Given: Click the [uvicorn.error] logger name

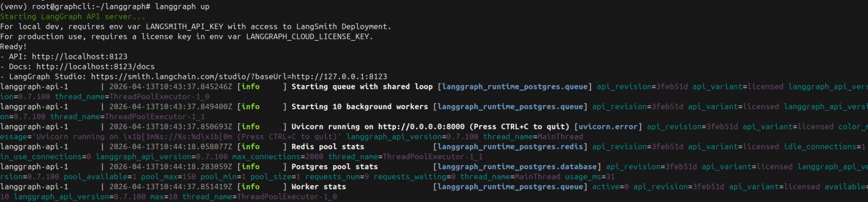Looking at the screenshot, I should click(x=608, y=126).
